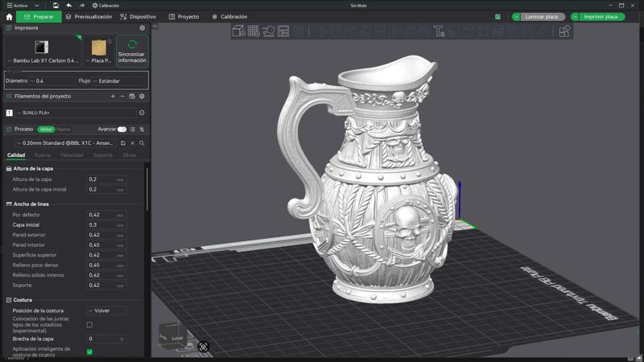
Task: Click Sincronizar información button
Action: coord(132,51)
